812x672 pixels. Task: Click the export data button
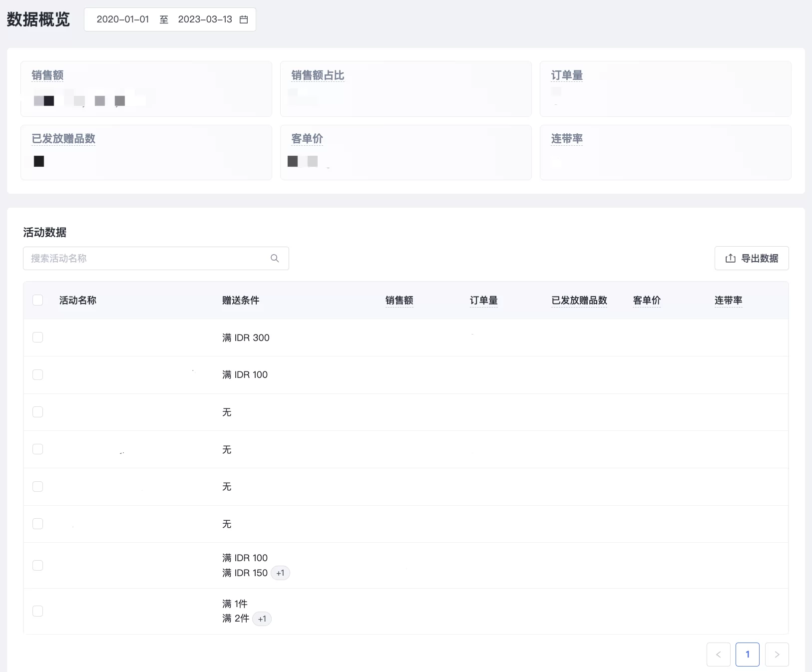752,258
